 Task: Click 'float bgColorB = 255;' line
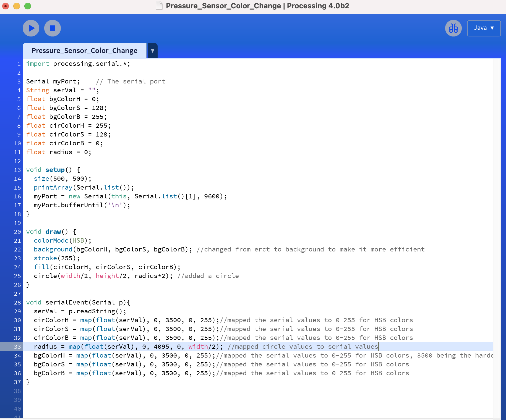[x=66, y=117]
